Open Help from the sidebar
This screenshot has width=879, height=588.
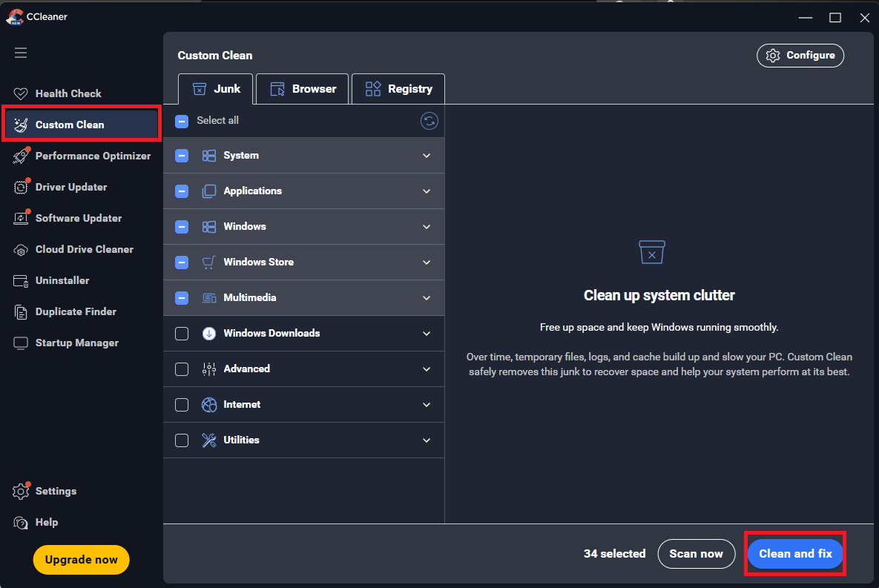(x=82, y=523)
